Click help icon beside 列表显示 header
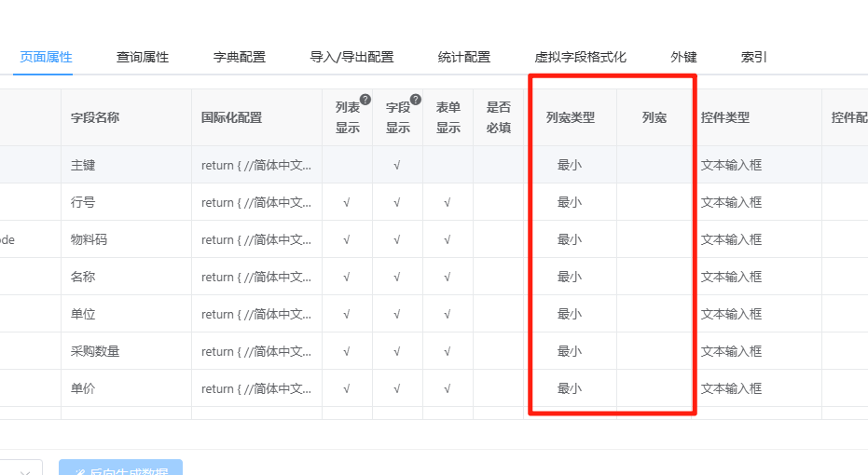The width and height of the screenshot is (868, 475). (365, 100)
